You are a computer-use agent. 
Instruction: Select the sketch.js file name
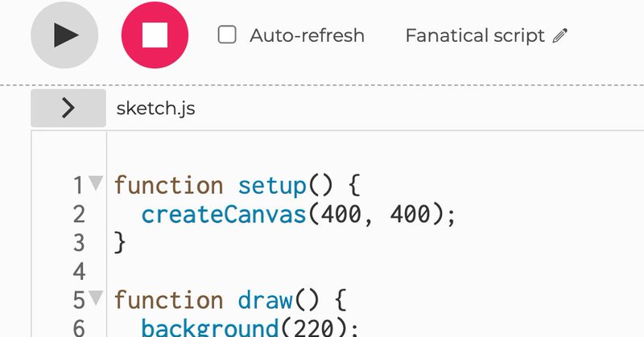(x=155, y=109)
